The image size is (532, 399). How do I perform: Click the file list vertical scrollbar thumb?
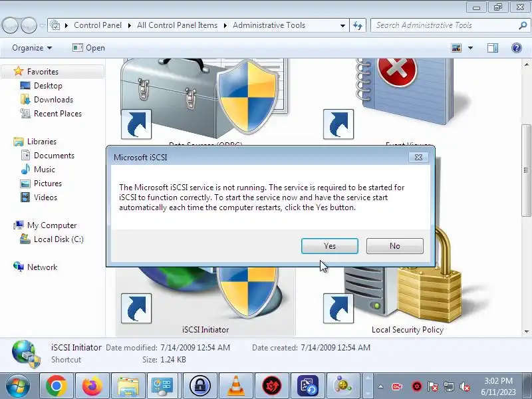point(526,170)
